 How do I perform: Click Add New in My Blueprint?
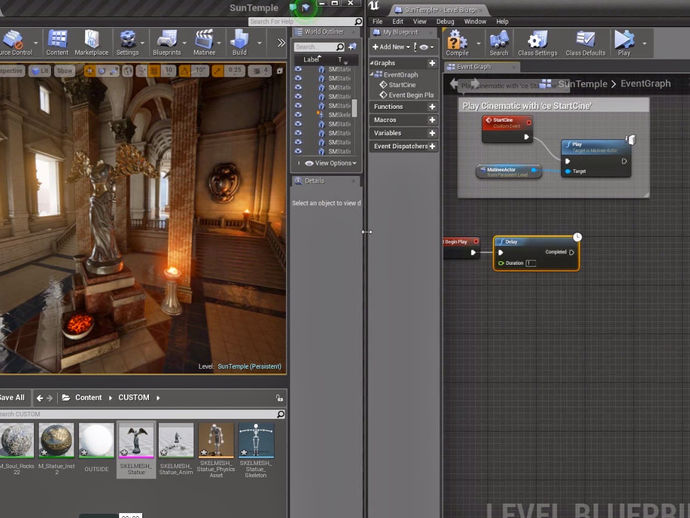pyautogui.click(x=391, y=47)
